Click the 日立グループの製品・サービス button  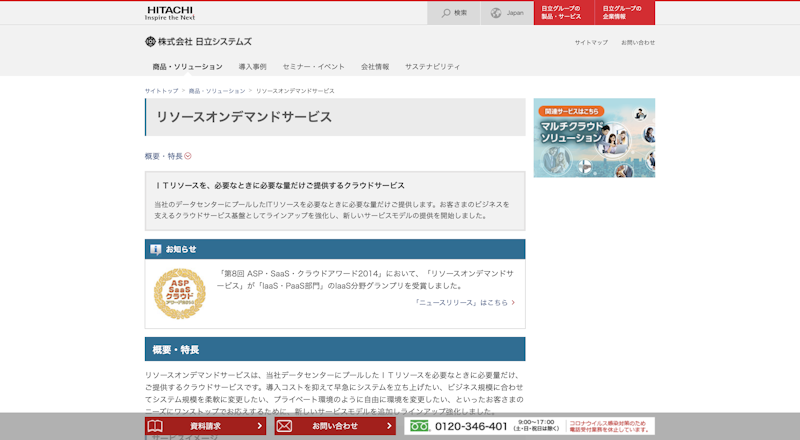point(563,13)
